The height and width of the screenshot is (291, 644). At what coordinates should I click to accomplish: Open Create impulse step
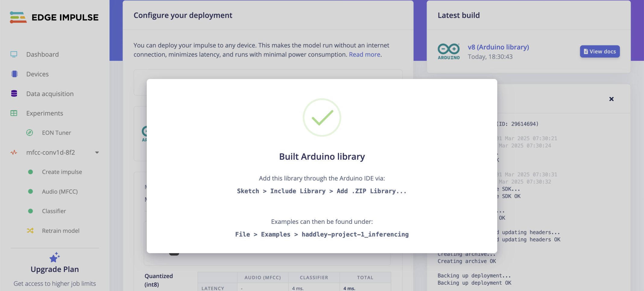click(62, 172)
